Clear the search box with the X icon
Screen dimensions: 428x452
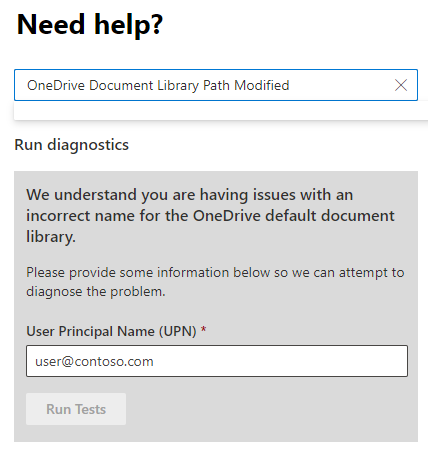coord(401,85)
